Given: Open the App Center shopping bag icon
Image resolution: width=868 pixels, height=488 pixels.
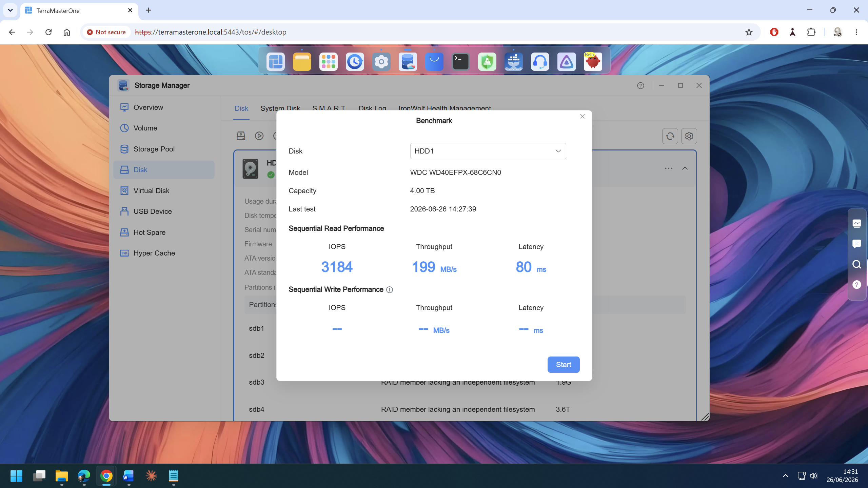Looking at the screenshot, I should click(x=434, y=62).
